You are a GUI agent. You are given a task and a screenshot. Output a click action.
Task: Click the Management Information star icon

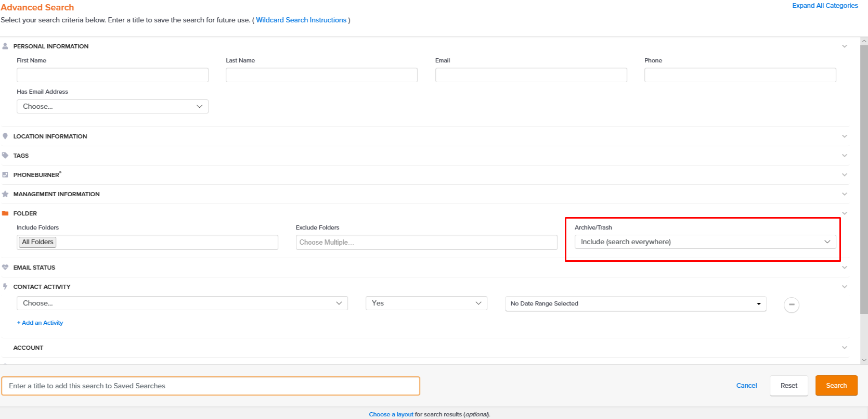click(5, 194)
